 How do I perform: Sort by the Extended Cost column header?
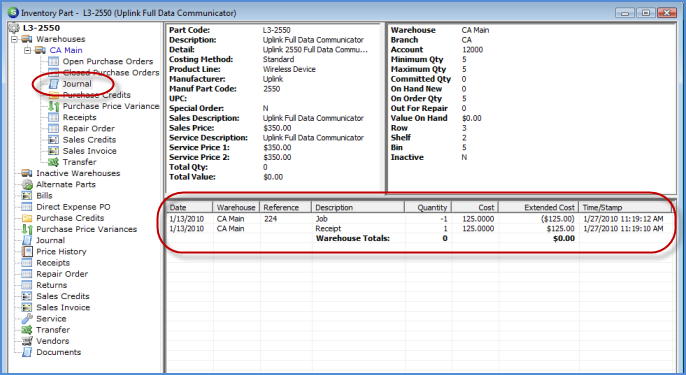pos(539,207)
